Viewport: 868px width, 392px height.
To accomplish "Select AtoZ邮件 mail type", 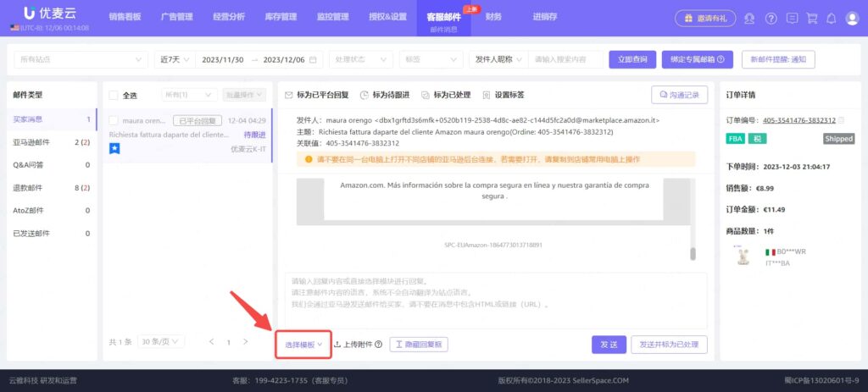I will (x=52, y=211).
